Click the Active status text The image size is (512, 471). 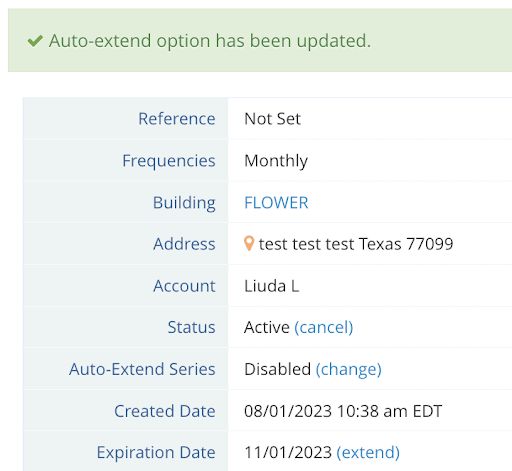point(267,327)
